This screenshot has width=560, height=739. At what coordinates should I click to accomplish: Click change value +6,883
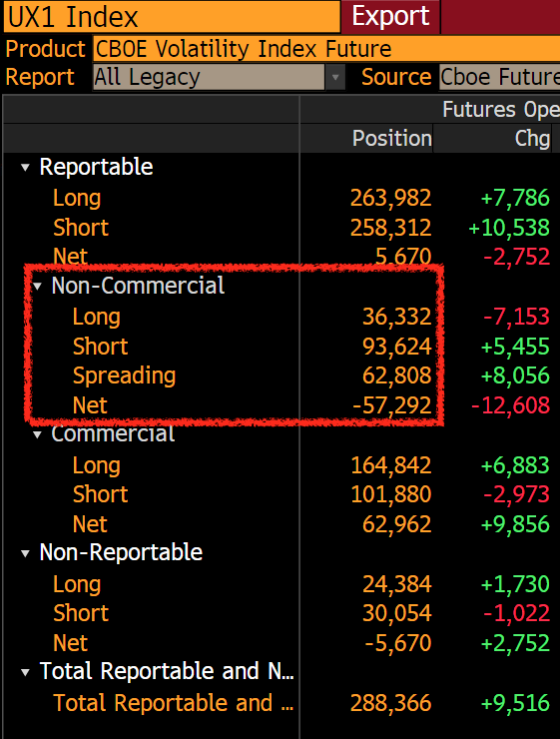click(x=515, y=465)
